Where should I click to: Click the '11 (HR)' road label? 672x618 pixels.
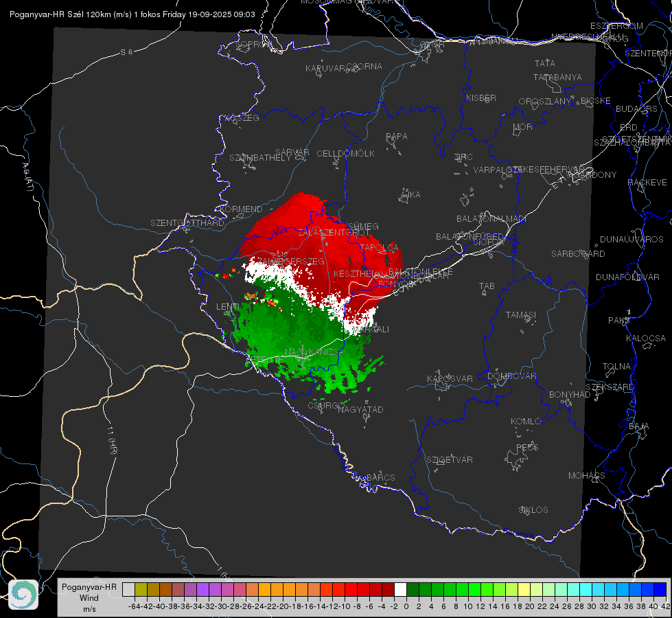pyautogui.click(x=112, y=440)
